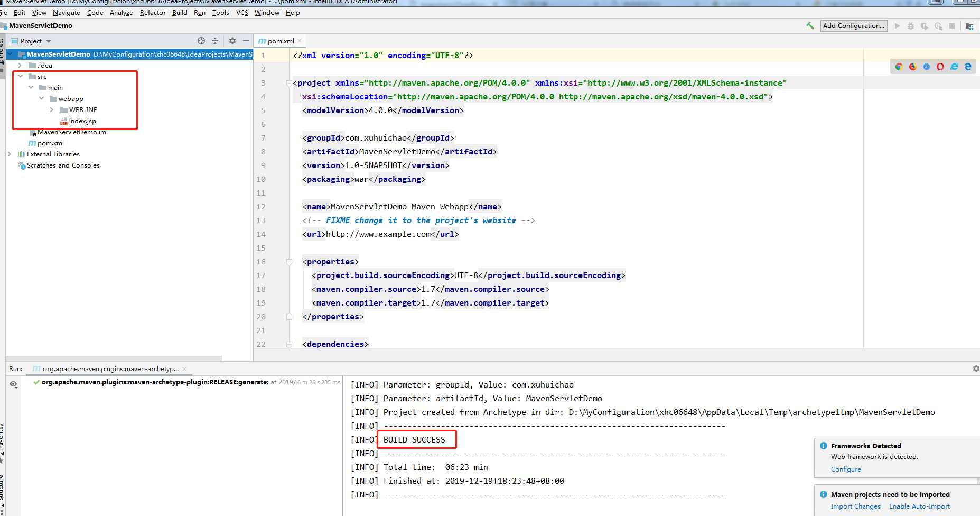Image resolution: width=980 pixels, height=516 pixels.
Task: Toggle the eye view icon in Run panel
Action: click(13, 384)
